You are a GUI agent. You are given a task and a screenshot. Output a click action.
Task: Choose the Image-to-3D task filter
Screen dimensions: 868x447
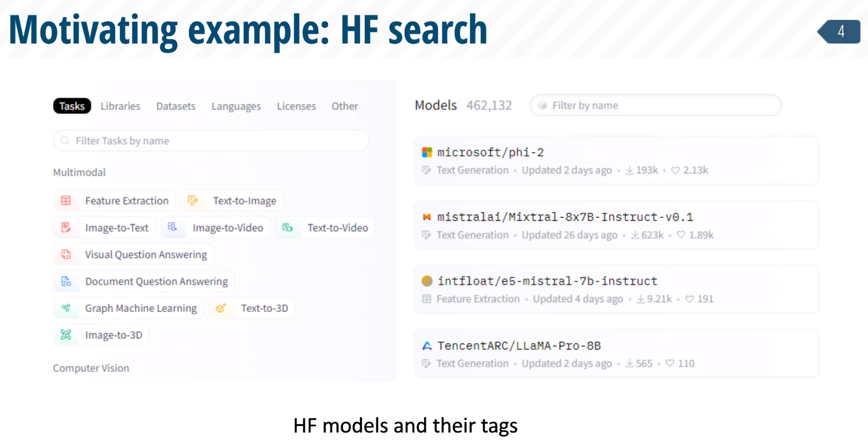101,335
